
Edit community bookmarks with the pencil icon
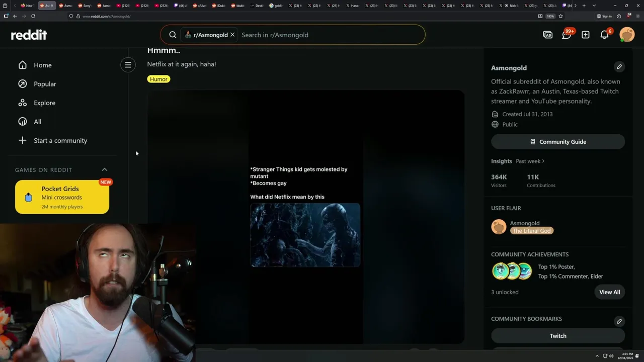coord(619,321)
